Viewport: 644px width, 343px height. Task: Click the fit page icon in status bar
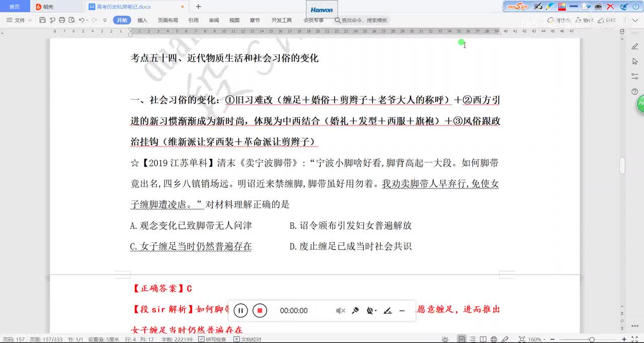pos(522,339)
